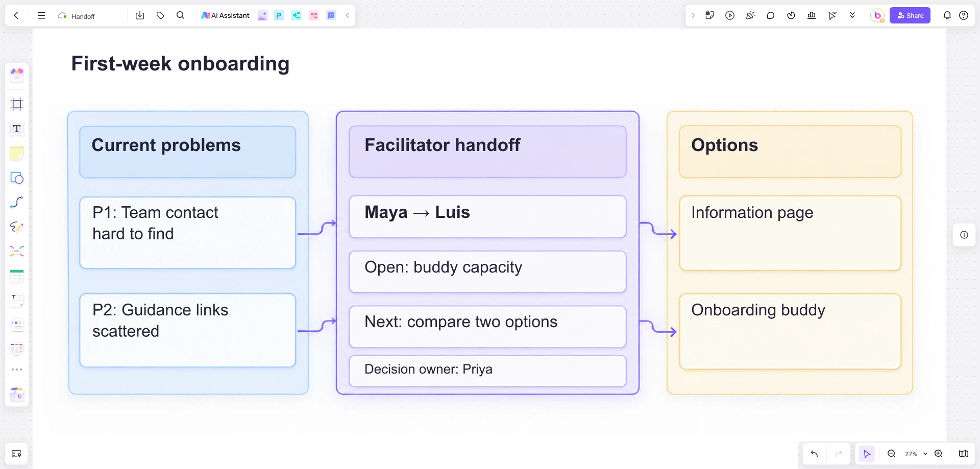This screenshot has width=980, height=469.
Task: Select the P2: Guidance links scattered card
Action: [188, 330]
